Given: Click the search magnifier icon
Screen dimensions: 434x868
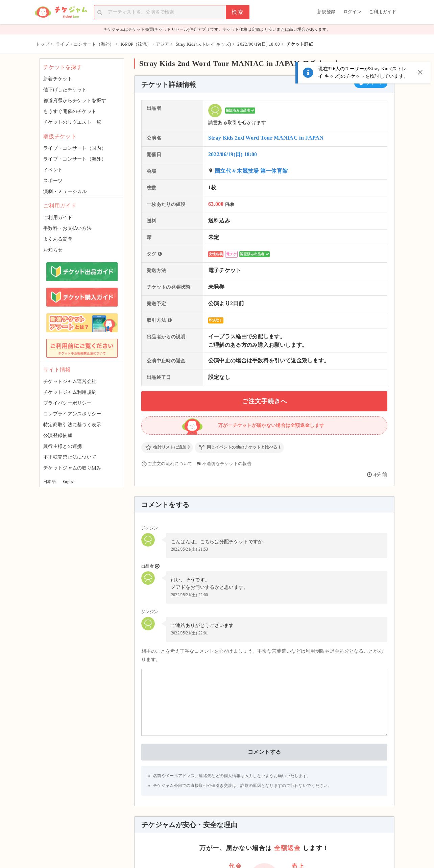Looking at the screenshot, I should (100, 12).
